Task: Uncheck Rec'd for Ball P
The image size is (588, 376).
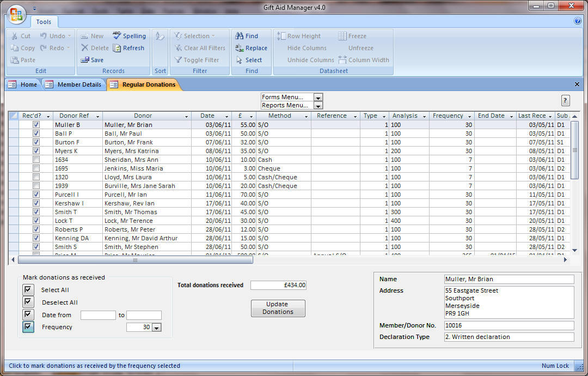Action: tap(36, 133)
